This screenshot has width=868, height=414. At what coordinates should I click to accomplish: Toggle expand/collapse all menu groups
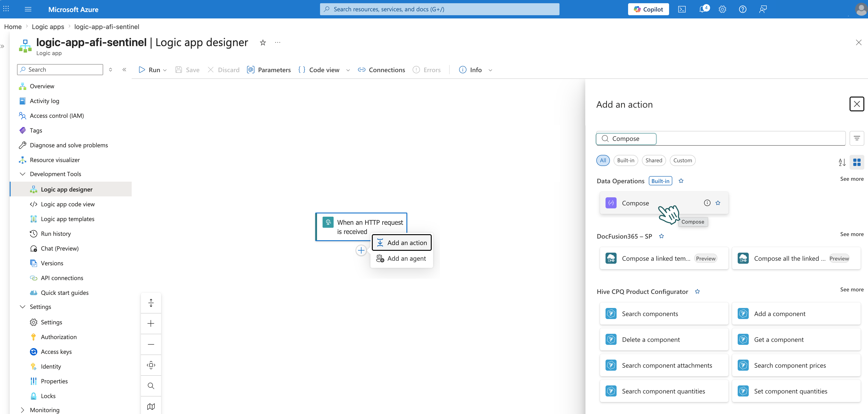click(111, 70)
